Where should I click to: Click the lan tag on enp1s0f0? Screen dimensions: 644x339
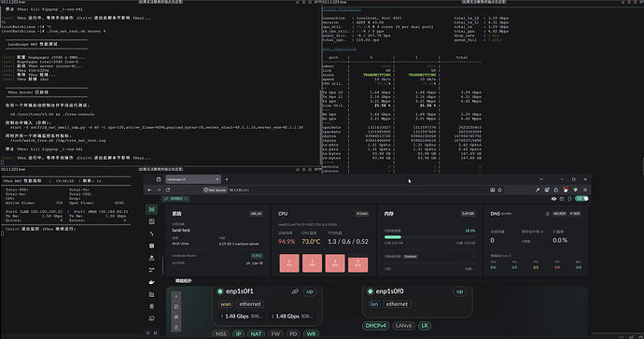click(374, 304)
